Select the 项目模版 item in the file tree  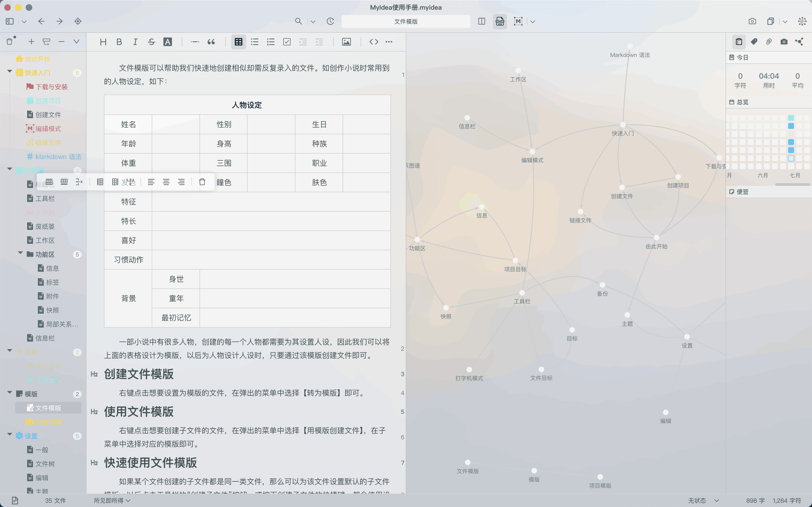(49, 422)
